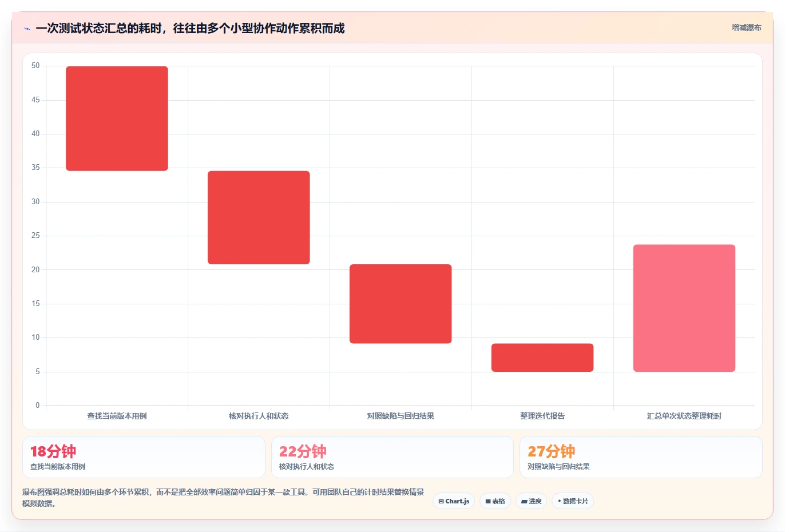
Task: Click the y-axis value 50
Action: click(35, 66)
